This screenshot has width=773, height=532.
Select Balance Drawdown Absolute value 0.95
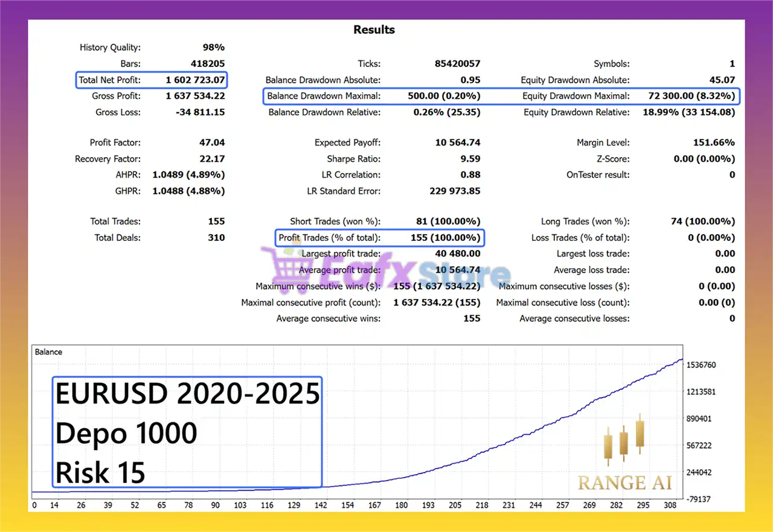(470, 80)
